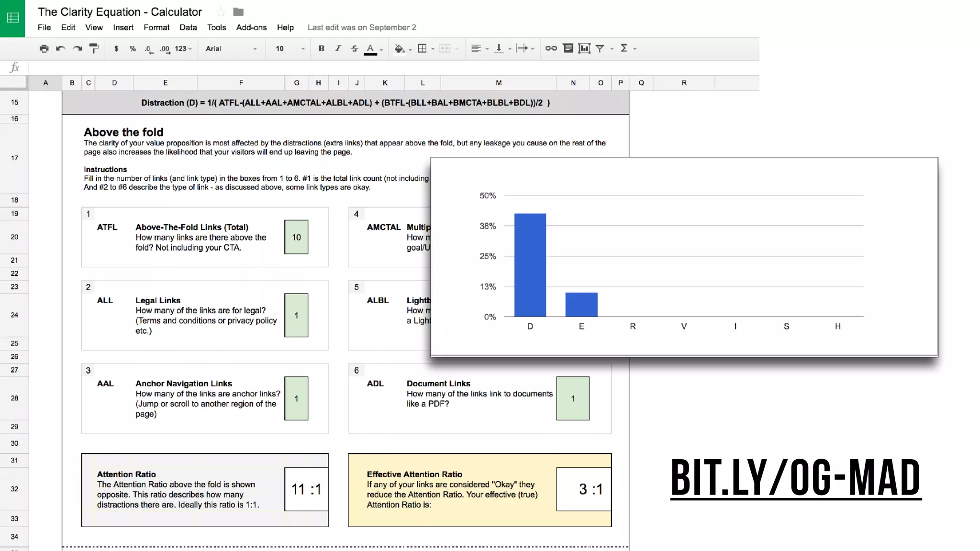Select the paint format tool
The width and height of the screenshot is (980, 551).
94,48
